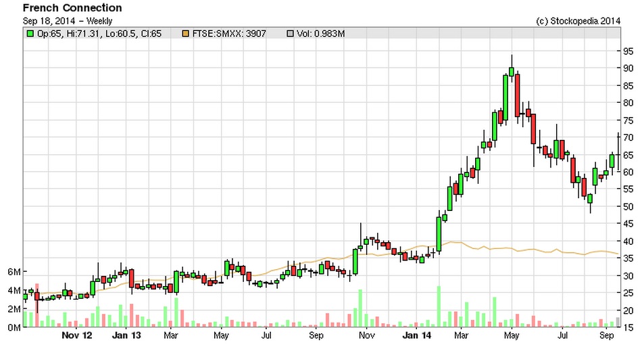Click the 'Vol: 0.983M' legend text

tap(320, 34)
